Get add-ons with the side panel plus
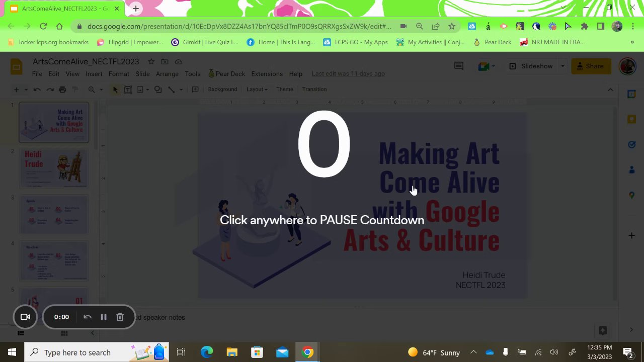 [x=631, y=235]
